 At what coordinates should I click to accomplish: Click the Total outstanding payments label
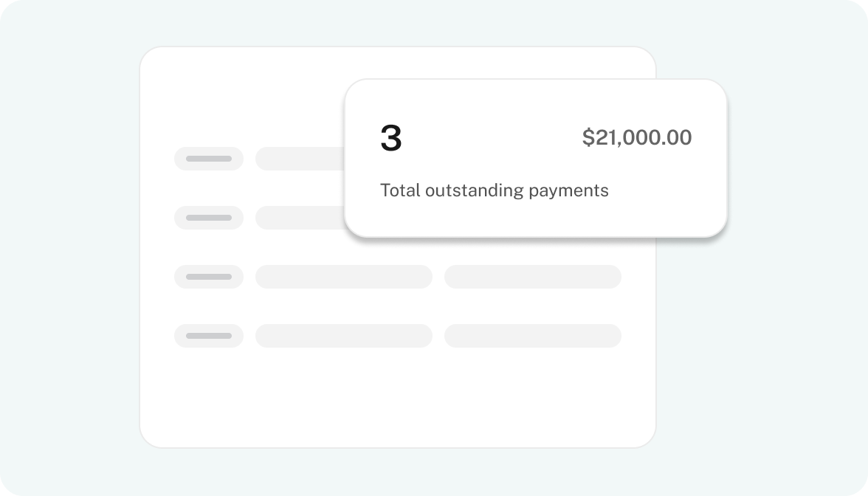point(495,190)
